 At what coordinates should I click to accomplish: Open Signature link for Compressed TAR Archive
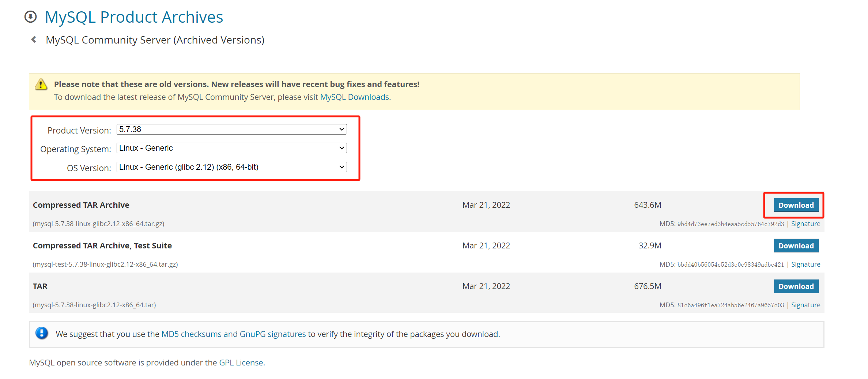(x=805, y=224)
